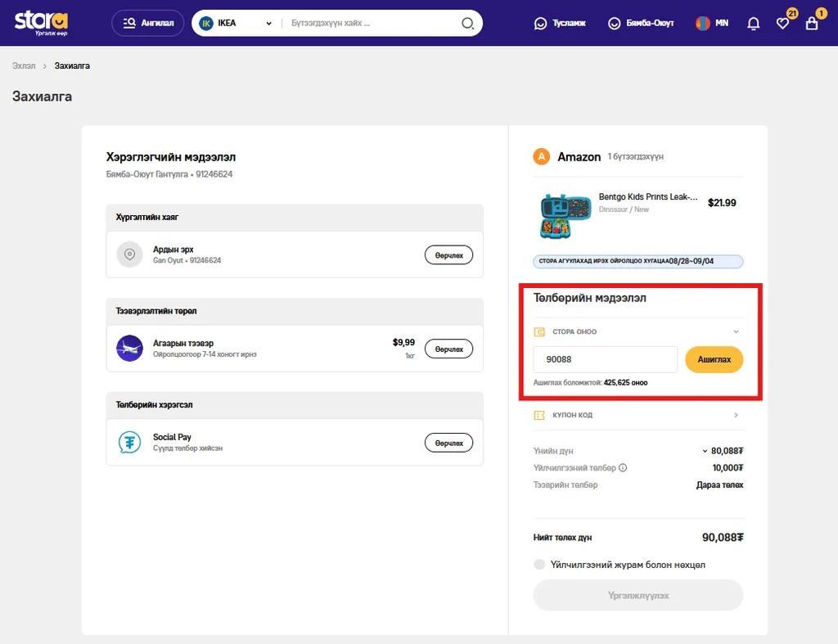Accept Үйлчилгээний журам болон нөхцөл
838x644 pixels.
(539, 565)
